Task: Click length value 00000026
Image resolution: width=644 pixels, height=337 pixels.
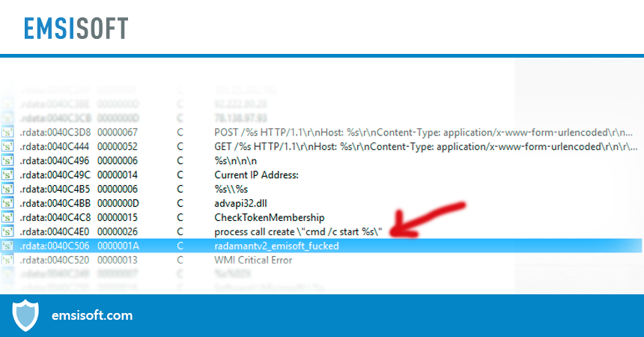Action: click(118, 231)
